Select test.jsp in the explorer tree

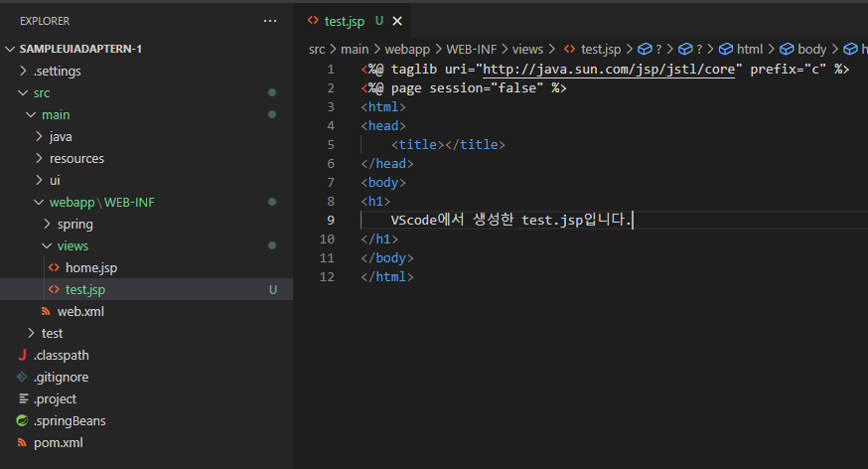click(146, 289)
